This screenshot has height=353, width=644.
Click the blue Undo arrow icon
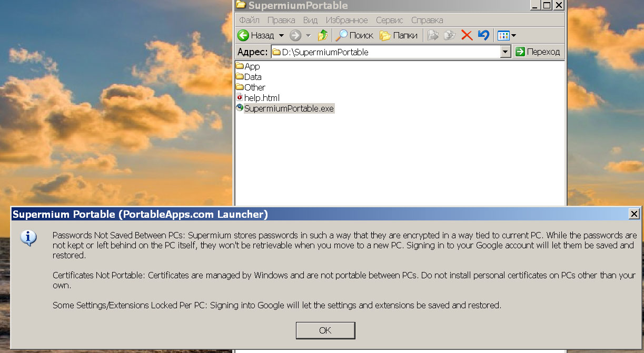pyautogui.click(x=483, y=35)
